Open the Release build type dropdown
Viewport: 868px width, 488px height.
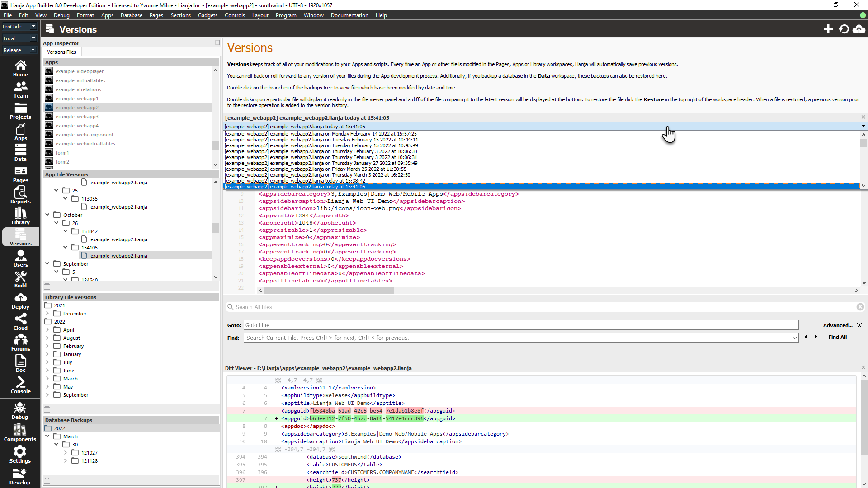click(19, 50)
